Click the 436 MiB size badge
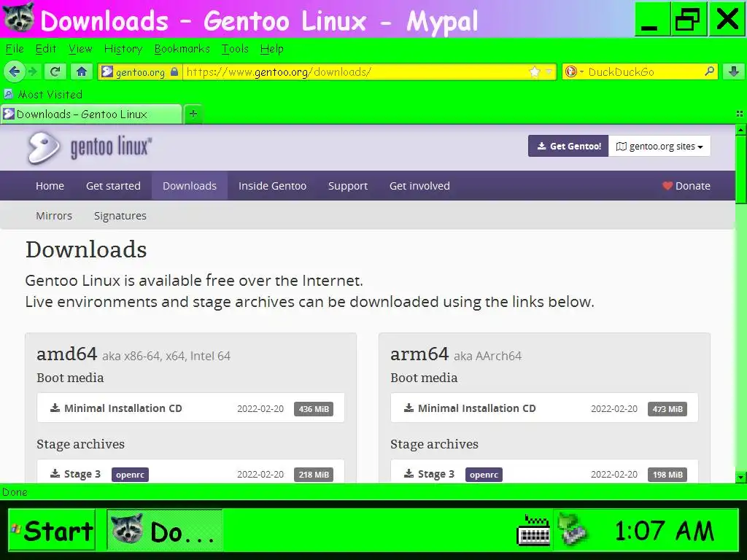This screenshot has width=747, height=560. (314, 408)
